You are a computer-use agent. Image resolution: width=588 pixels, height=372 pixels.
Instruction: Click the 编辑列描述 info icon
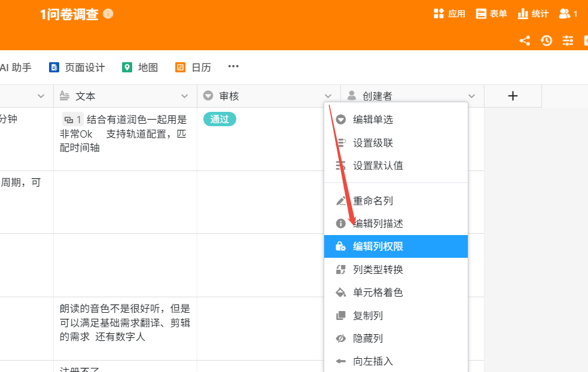pyautogui.click(x=340, y=224)
